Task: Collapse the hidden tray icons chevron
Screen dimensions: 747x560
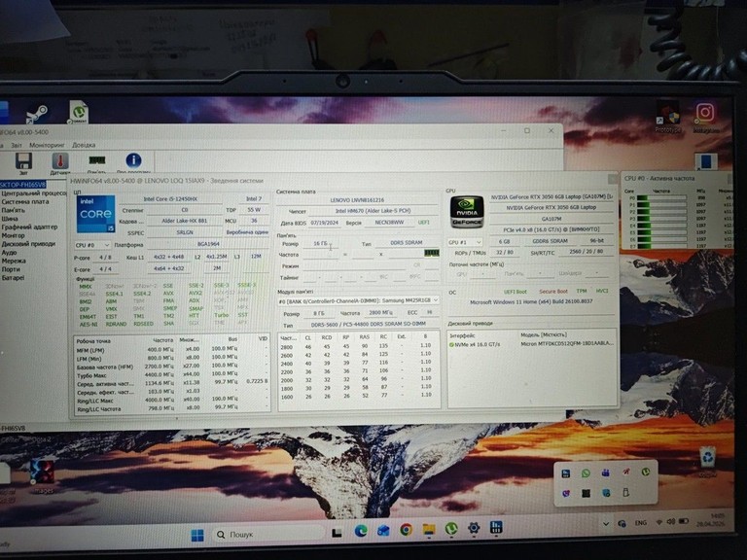Action: [606, 524]
